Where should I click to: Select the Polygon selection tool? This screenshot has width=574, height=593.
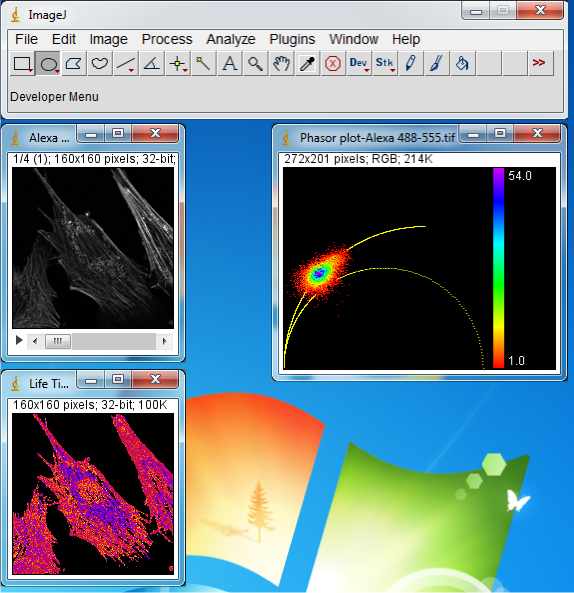[x=74, y=64]
